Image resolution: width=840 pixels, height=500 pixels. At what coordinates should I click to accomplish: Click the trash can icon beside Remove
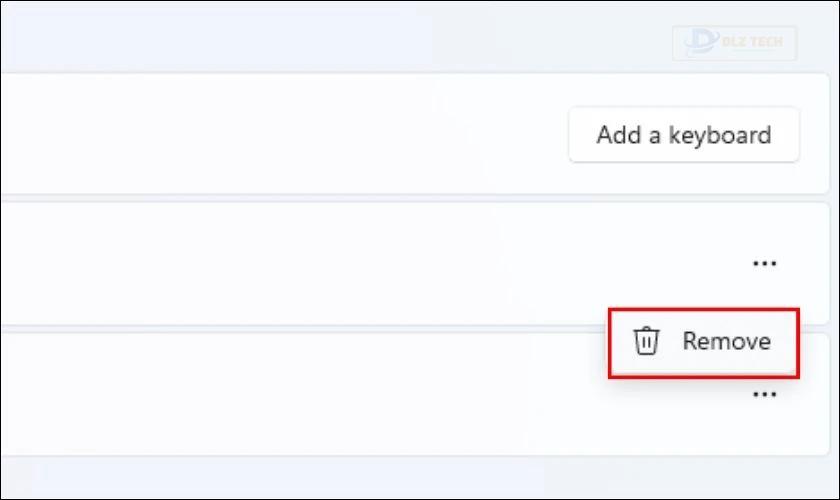646,341
